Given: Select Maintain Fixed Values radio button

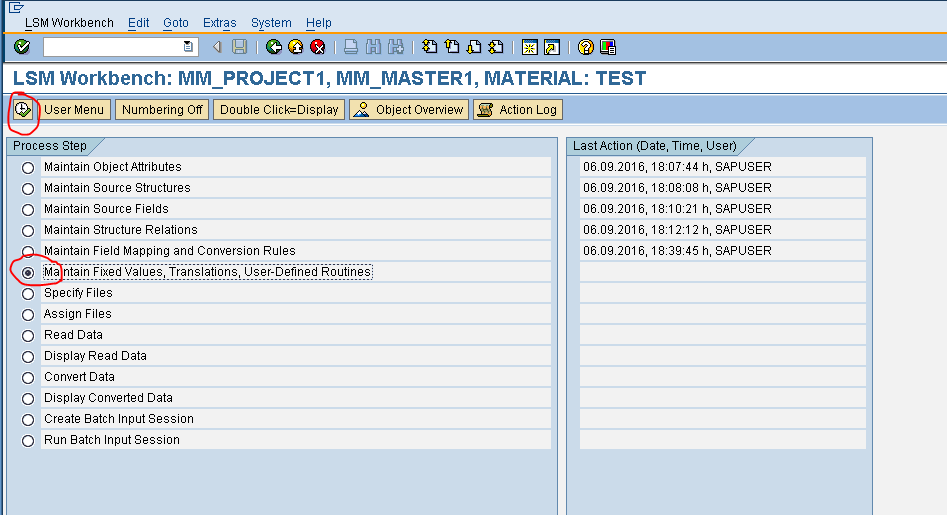Looking at the screenshot, I should tap(28, 273).
